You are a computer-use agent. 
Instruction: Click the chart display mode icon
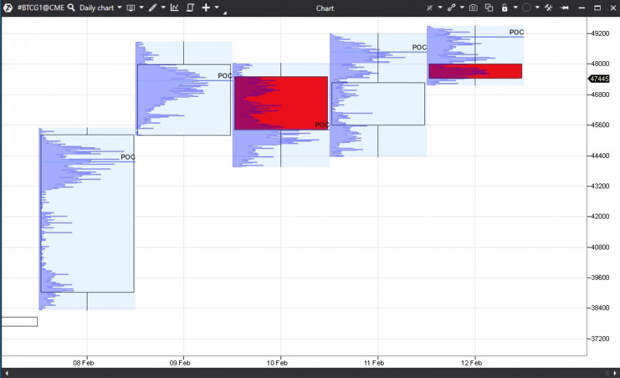point(130,8)
